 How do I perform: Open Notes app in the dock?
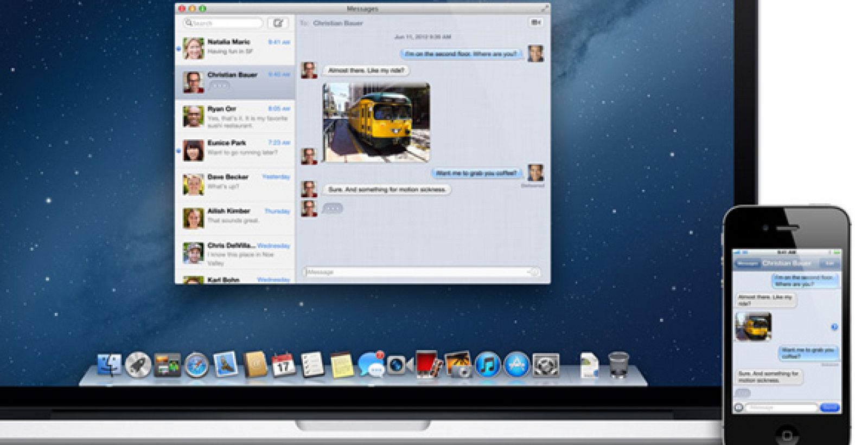click(342, 365)
